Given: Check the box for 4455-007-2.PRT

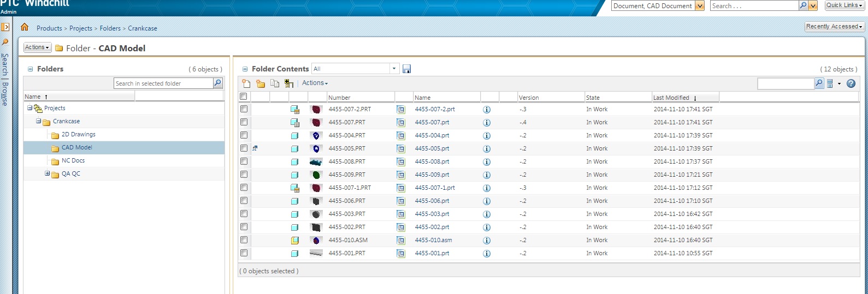Looking at the screenshot, I should point(244,109).
